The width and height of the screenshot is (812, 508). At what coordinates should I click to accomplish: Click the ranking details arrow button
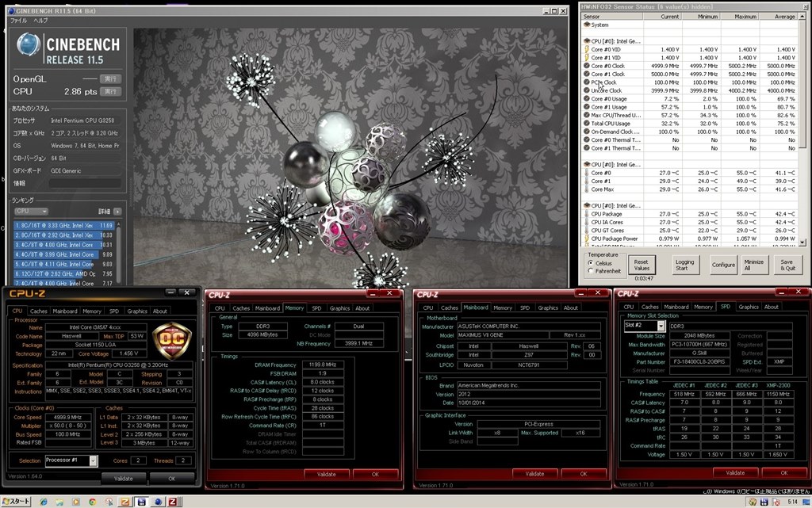(x=117, y=212)
